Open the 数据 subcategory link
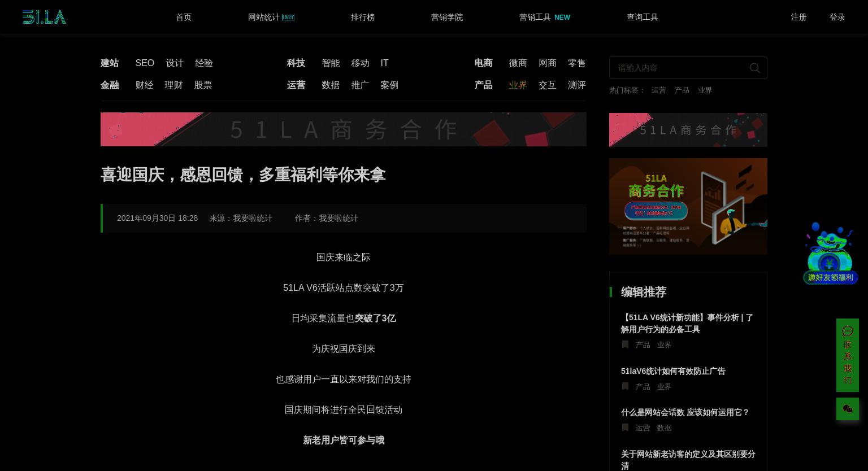Screen dimensions: 868x471 331,85
